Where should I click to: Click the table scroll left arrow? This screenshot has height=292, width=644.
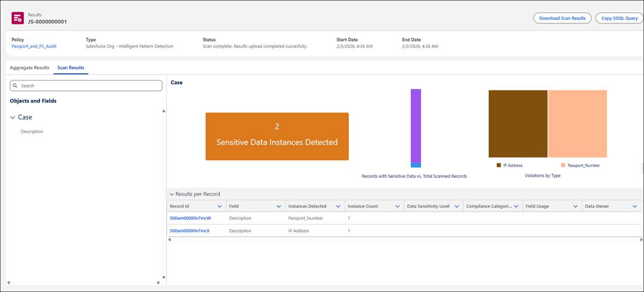pos(169,240)
